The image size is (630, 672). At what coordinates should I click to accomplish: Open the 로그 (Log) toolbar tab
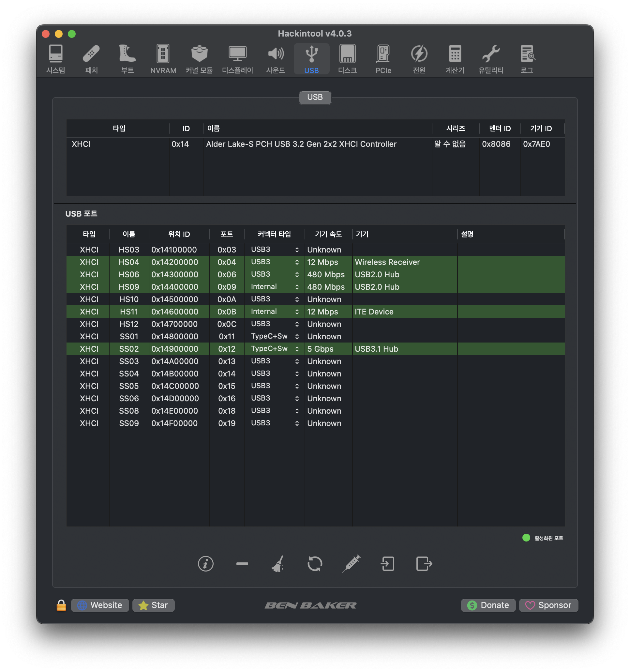tap(527, 59)
